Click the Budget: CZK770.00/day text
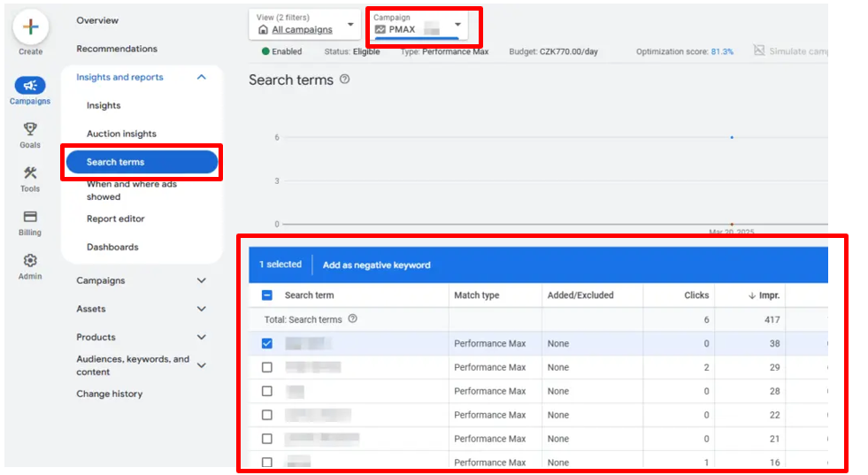The width and height of the screenshot is (868, 475). click(x=554, y=51)
